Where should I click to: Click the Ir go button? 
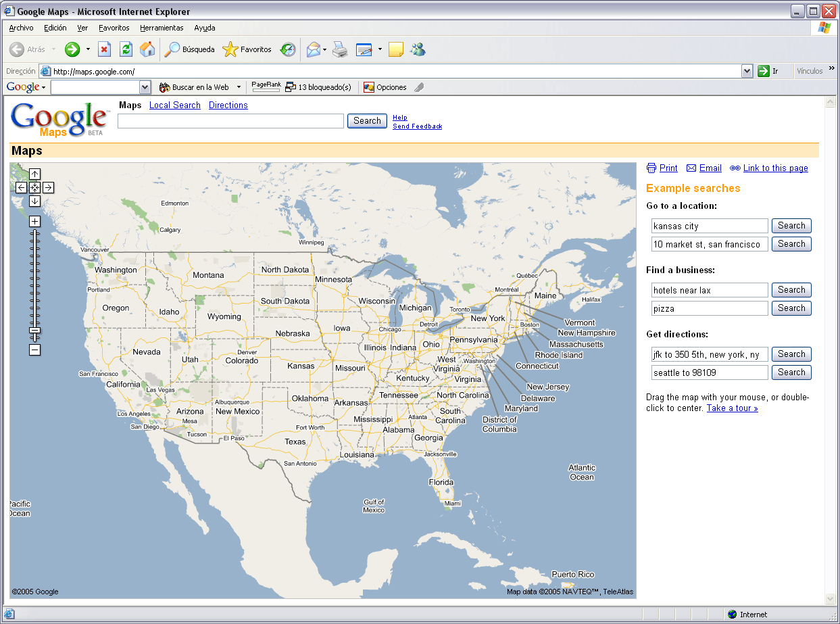point(768,71)
